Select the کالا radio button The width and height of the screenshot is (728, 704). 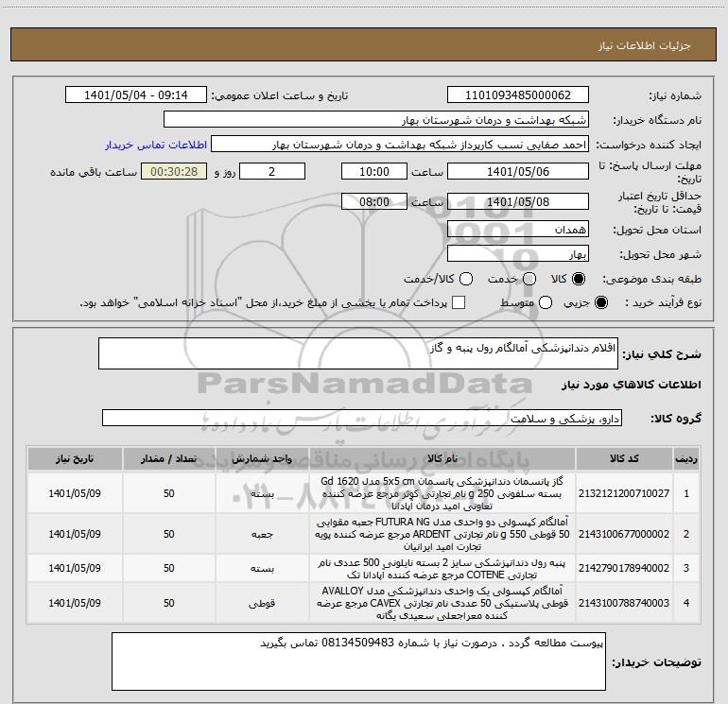pos(579,279)
